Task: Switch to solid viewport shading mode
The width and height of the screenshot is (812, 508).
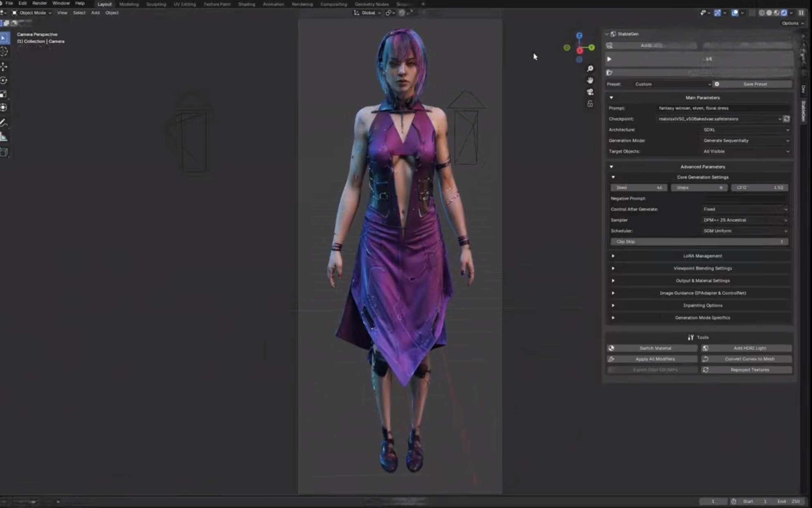Action: click(x=769, y=13)
